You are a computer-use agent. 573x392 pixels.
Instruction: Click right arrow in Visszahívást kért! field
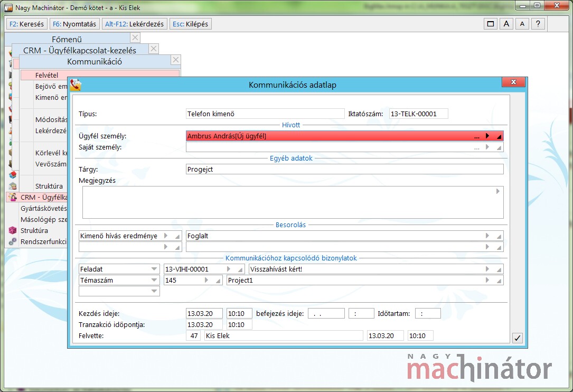(x=487, y=269)
